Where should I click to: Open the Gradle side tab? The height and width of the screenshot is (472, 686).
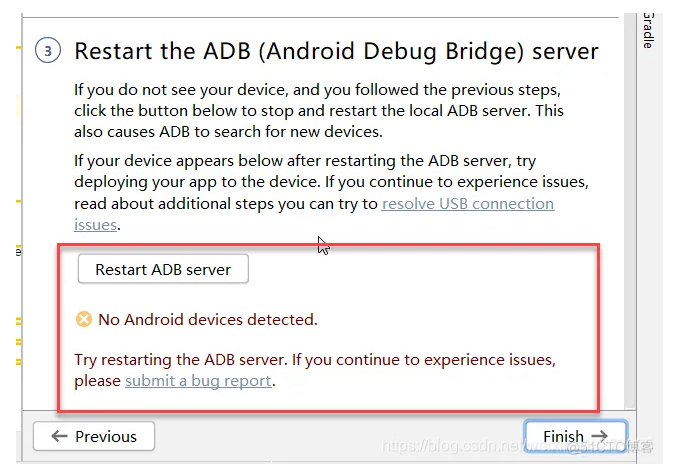[647, 30]
